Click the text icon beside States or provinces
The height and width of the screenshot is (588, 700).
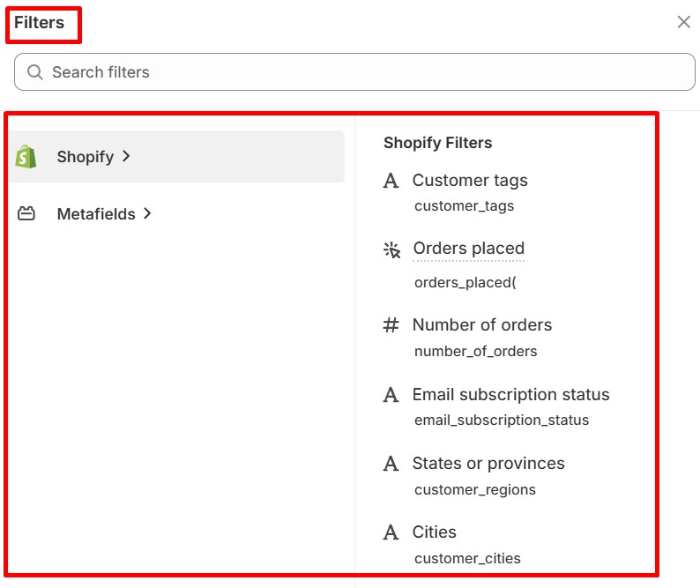[391, 464]
